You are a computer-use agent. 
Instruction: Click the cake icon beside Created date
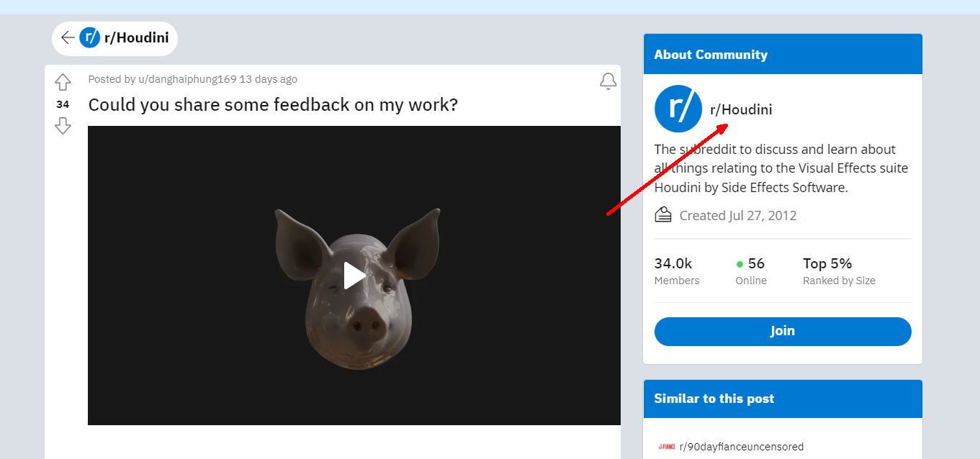(x=663, y=214)
